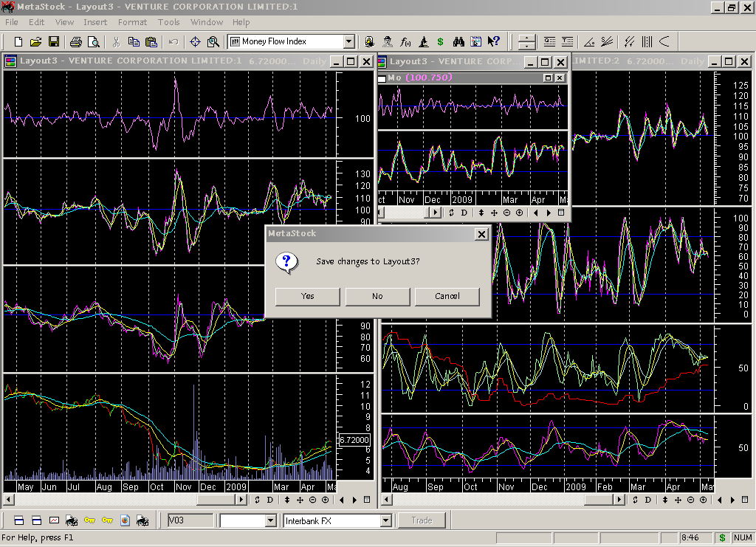Click the right chart horizontal scrollbar thumb
The image size is (756, 547).
pyautogui.click(x=599, y=500)
